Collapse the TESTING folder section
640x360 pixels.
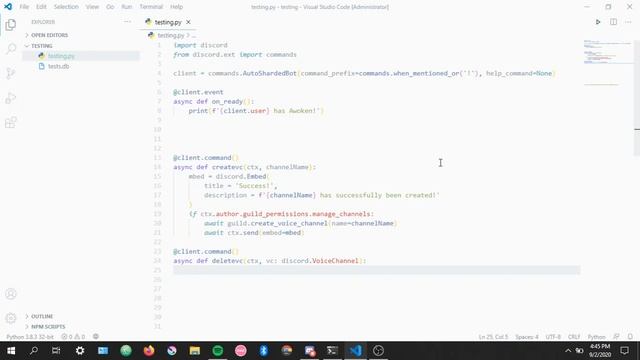click(x=41, y=46)
